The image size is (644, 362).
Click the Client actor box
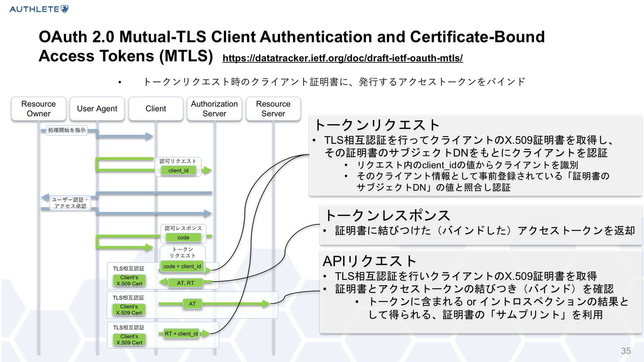(156, 109)
